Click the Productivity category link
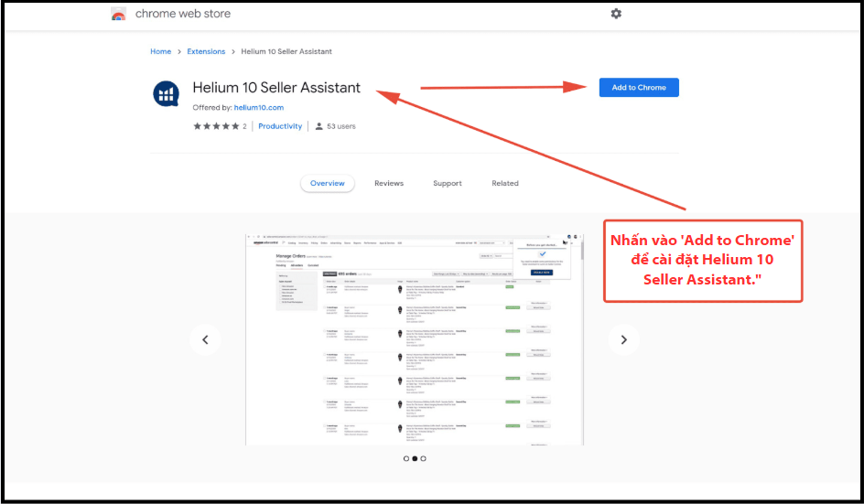The height and width of the screenshot is (504, 864). point(280,126)
